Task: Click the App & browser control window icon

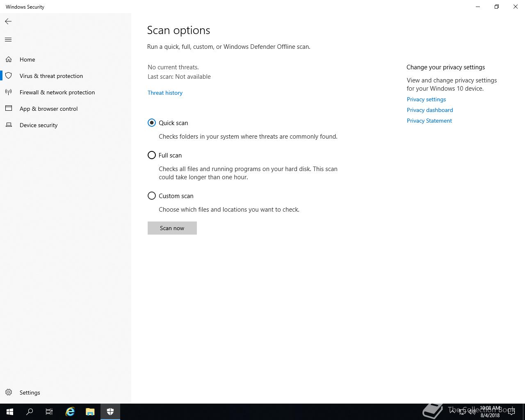Action: (9, 109)
